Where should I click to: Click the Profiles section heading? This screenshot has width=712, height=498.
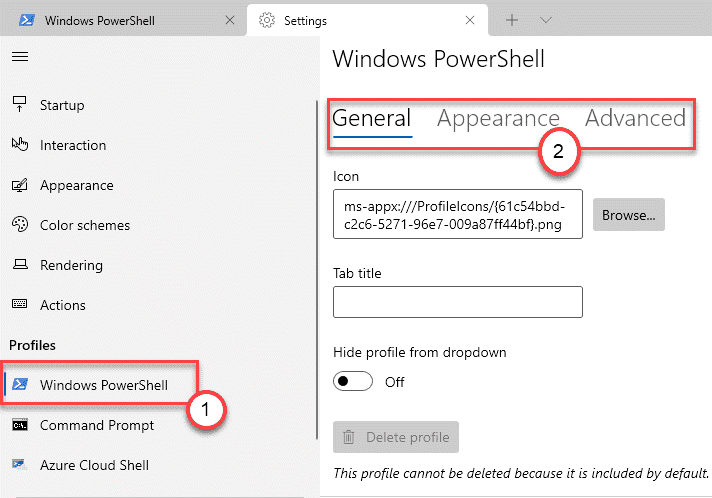coord(32,345)
